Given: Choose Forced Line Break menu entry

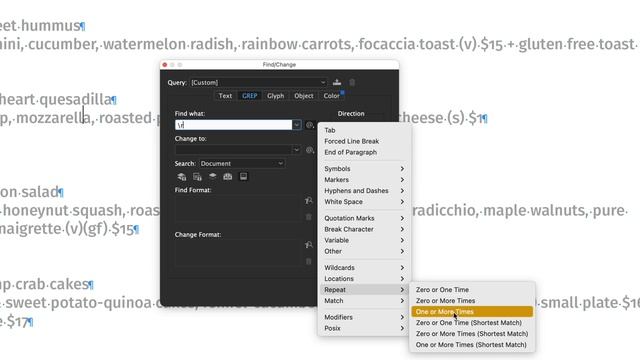Looking at the screenshot, I should [x=364, y=141].
